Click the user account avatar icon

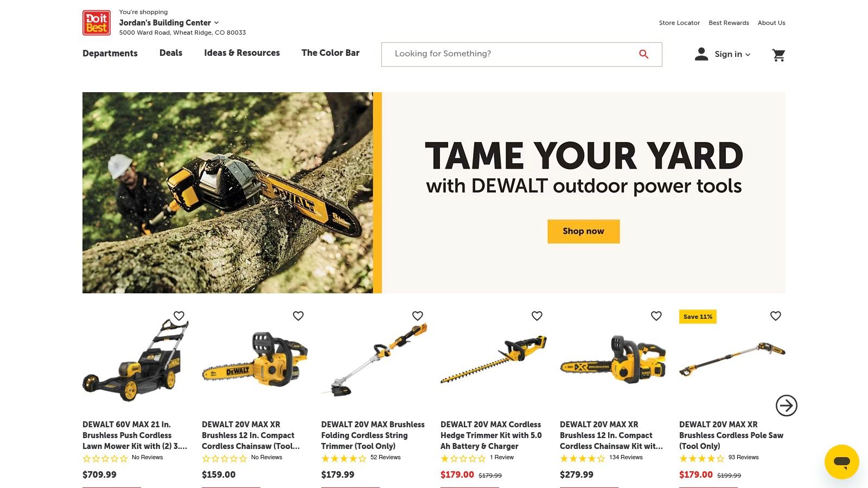(x=701, y=54)
